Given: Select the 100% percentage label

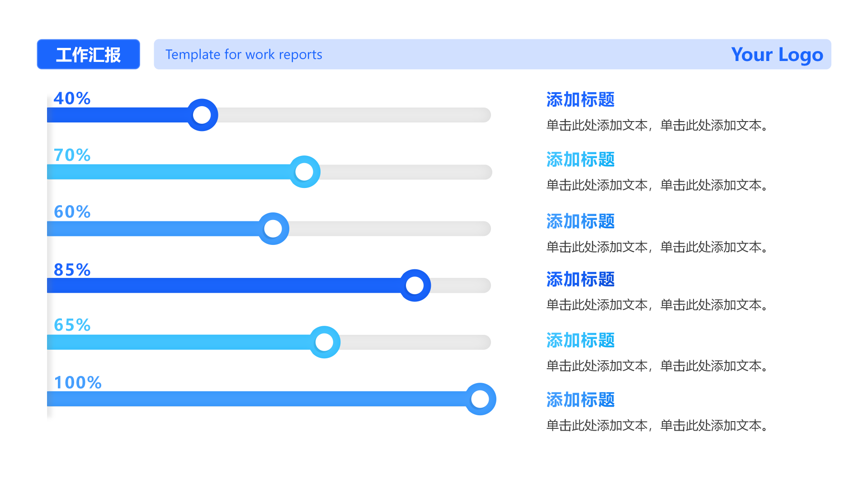Looking at the screenshot, I should [x=78, y=382].
